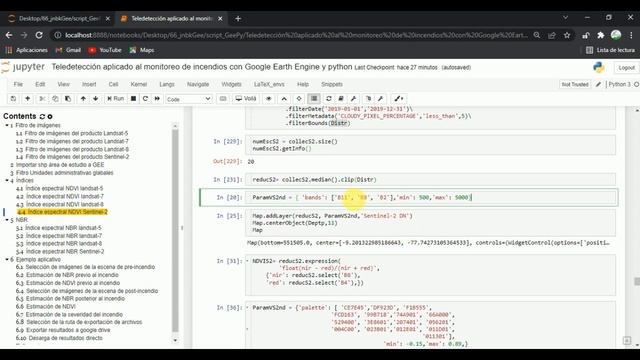The height and width of the screenshot is (360, 640).
Task: Click the notebook title to rename
Action: pyautogui.click(x=202, y=67)
